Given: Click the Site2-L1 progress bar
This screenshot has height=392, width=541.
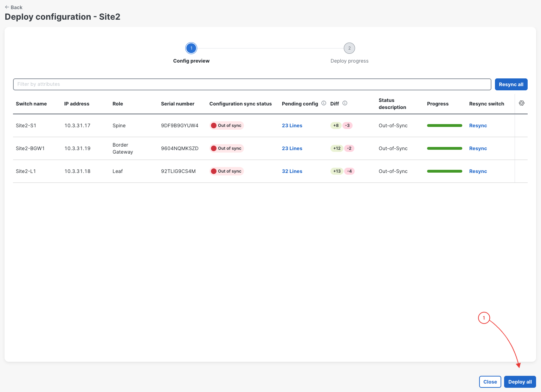Looking at the screenshot, I should [x=445, y=171].
